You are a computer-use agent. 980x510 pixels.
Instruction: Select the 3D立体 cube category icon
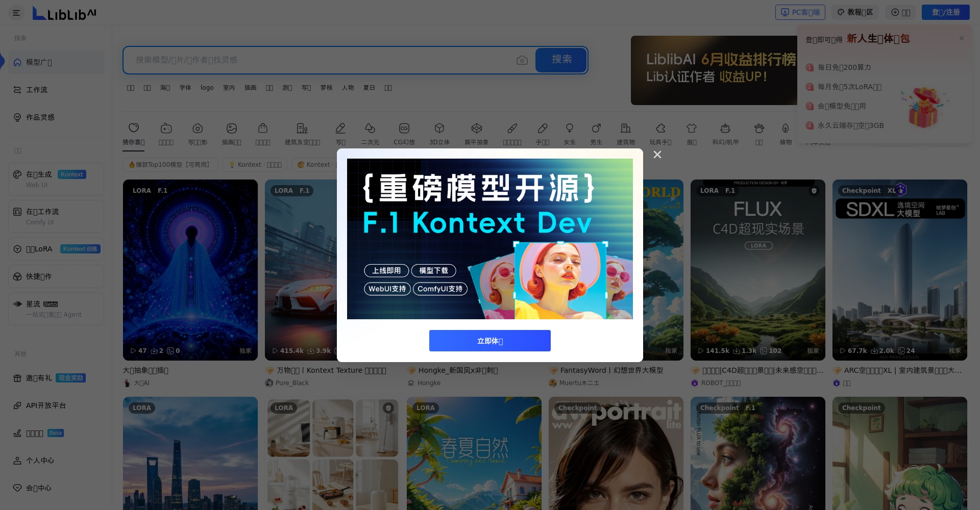[439, 134]
